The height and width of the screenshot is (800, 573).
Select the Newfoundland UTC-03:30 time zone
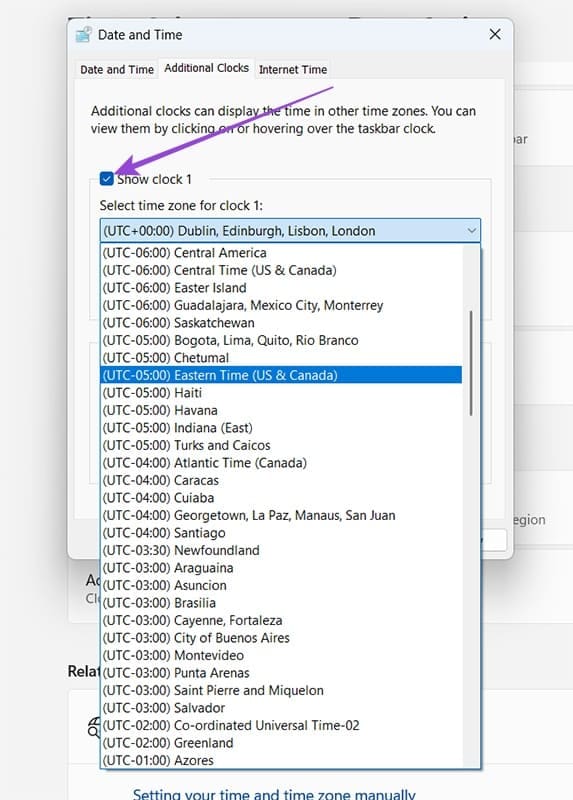coord(281,550)
